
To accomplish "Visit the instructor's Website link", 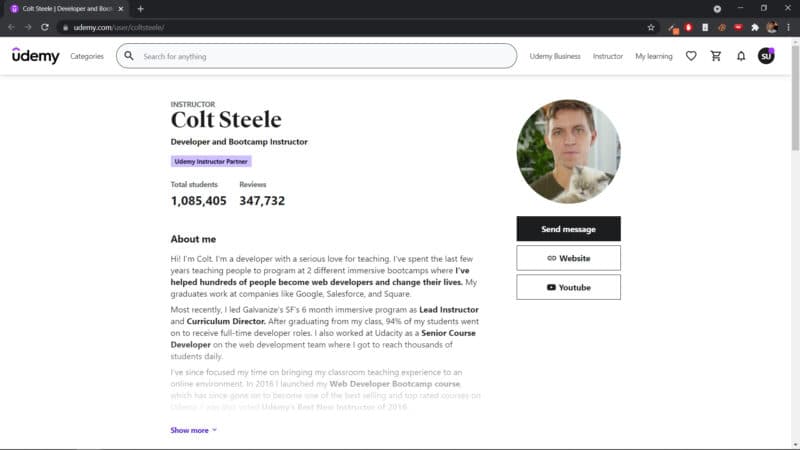I will pyautogui.click(x=568, y=258).
